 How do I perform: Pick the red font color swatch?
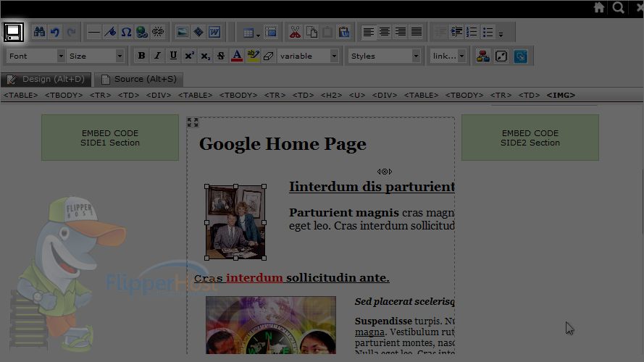coord(237,56)
